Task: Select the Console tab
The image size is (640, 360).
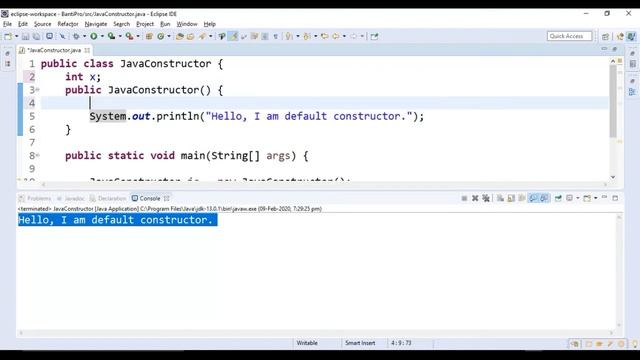Action: tap(150, 198)
